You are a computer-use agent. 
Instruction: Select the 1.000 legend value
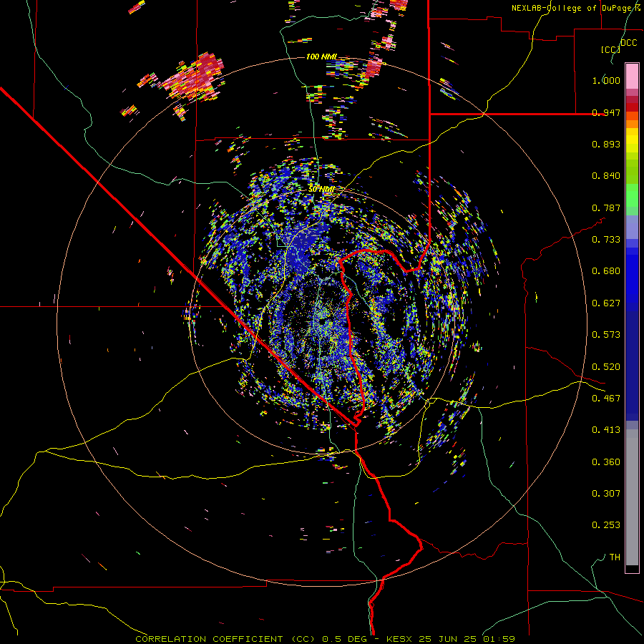(x=606, y=80)
